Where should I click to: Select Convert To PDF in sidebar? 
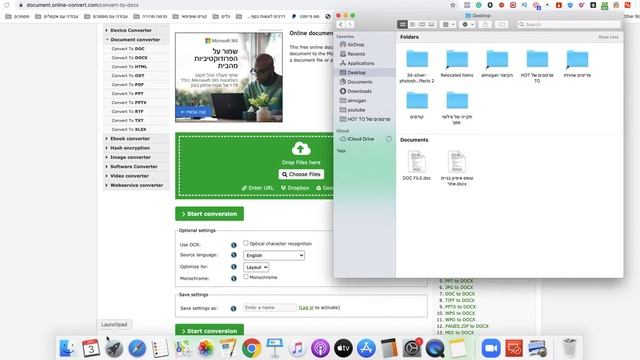[x=128, y=84]
